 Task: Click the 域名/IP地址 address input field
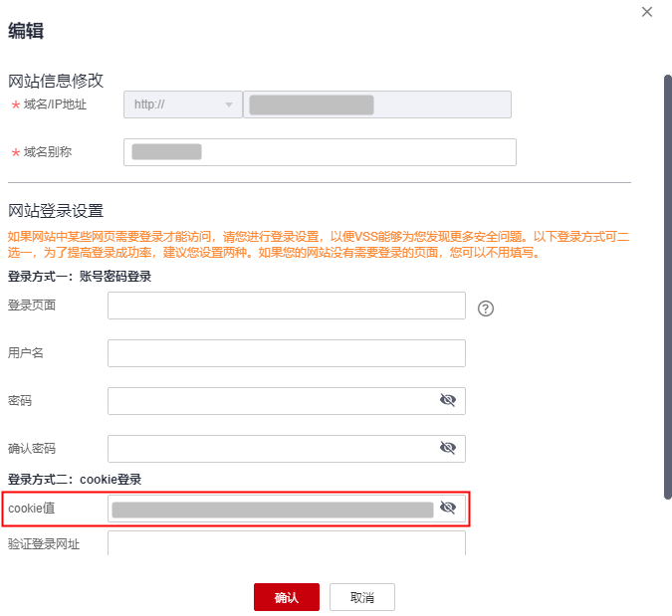tap(376, 104)
